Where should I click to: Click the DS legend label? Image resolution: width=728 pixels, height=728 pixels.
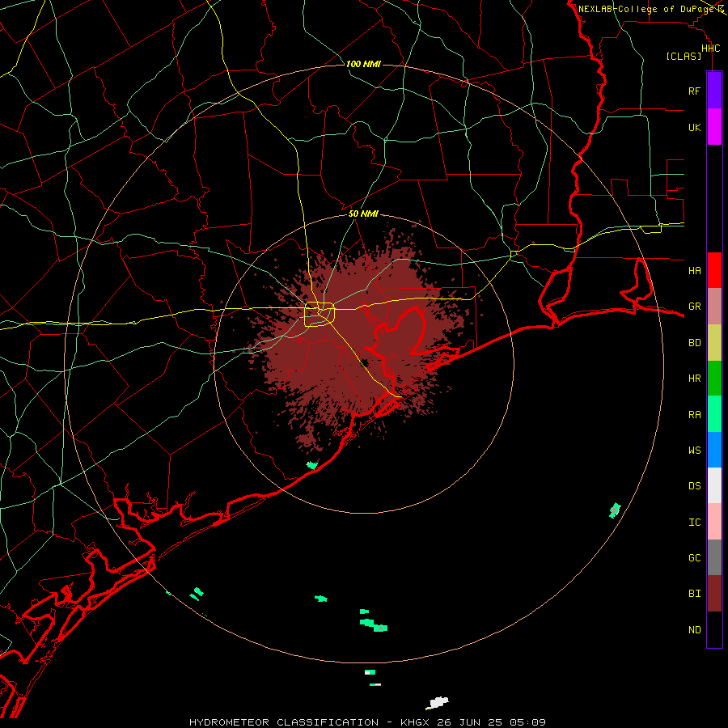point(694,486)
